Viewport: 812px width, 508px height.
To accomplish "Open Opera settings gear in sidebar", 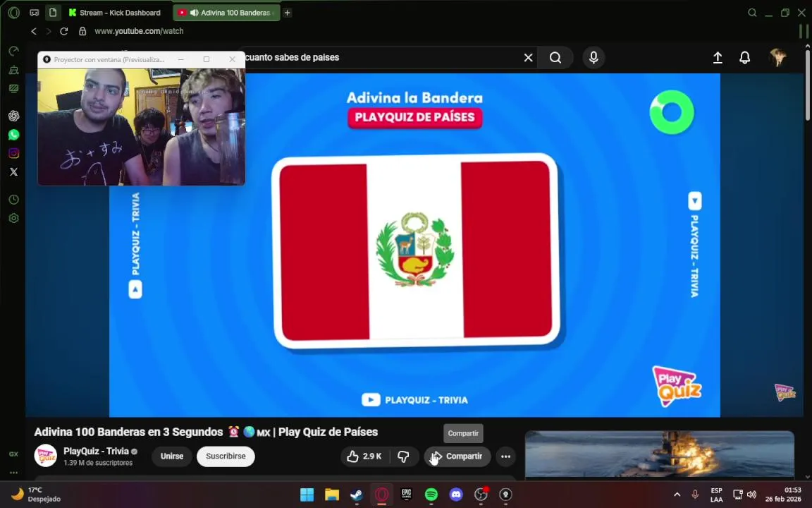I will tap(14, 218).
